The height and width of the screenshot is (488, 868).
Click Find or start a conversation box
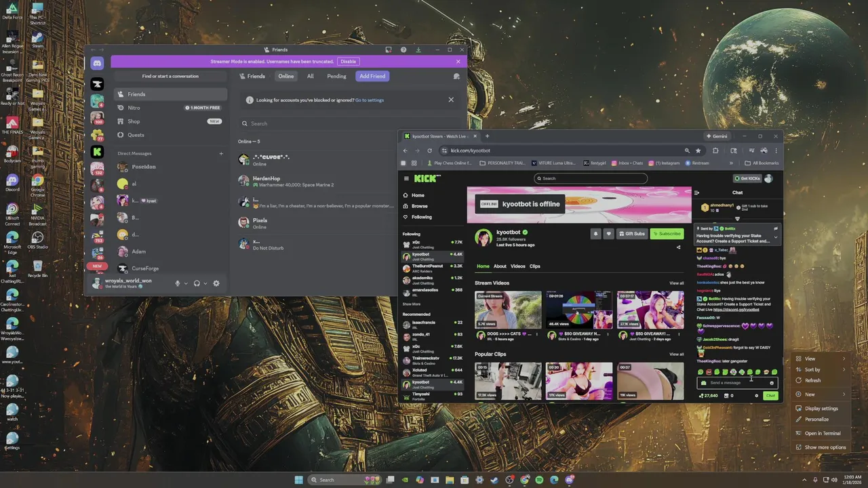(x=170, y=77)
